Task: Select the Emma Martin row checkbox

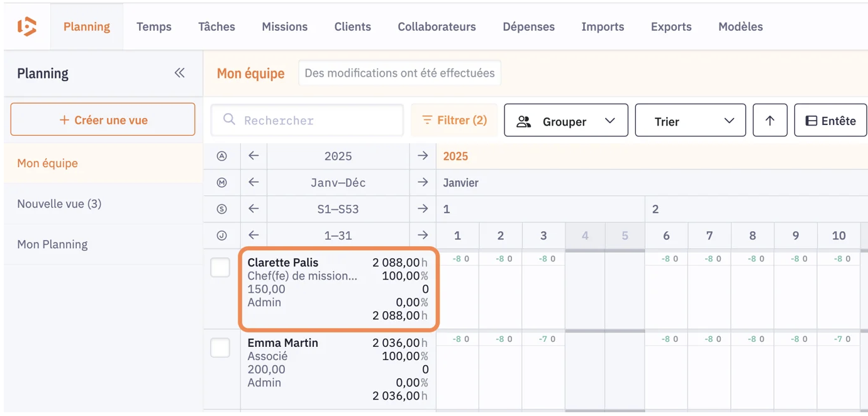Action: click(x=220, y=348)
